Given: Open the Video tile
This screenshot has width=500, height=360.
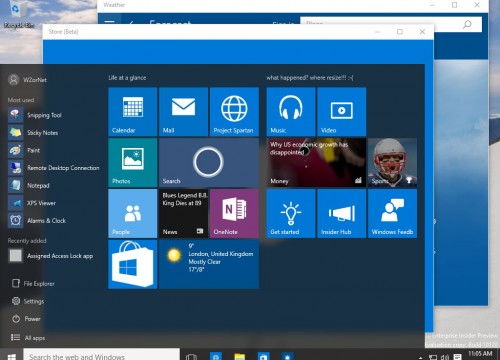Looking at the screenshot, I should coord(342,112).
